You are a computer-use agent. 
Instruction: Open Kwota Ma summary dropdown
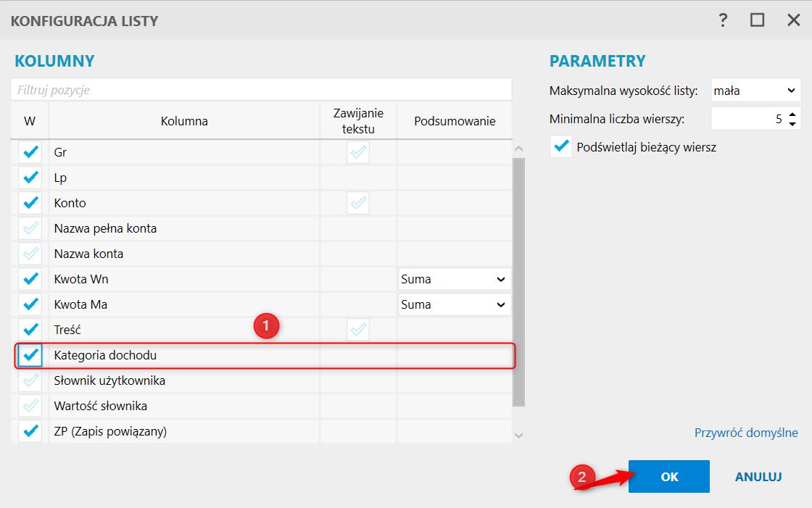click(454, 304)
